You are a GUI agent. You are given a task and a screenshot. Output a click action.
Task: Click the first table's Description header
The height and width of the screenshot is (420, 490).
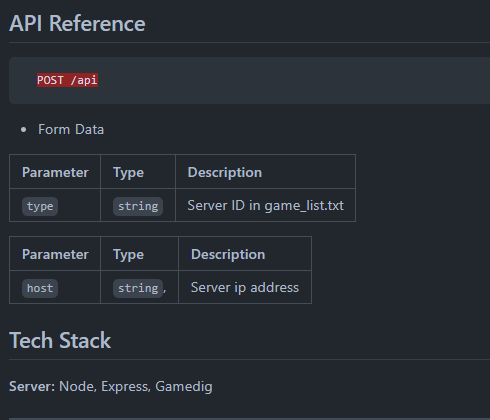coord(225,173)
